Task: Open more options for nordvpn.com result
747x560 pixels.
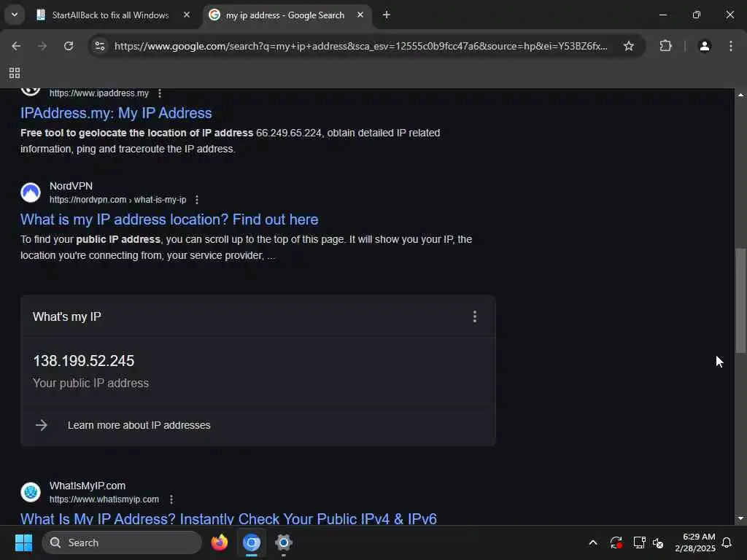Action: click(197, 200)
